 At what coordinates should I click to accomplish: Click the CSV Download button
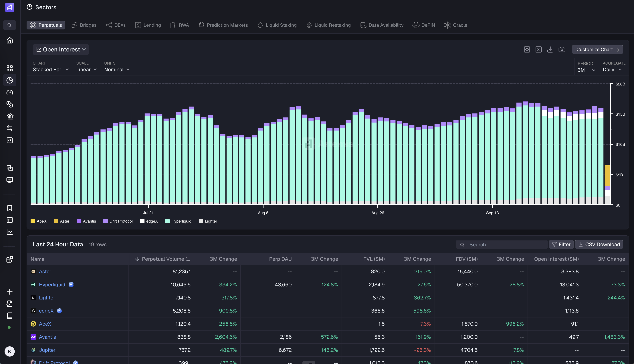599,245
